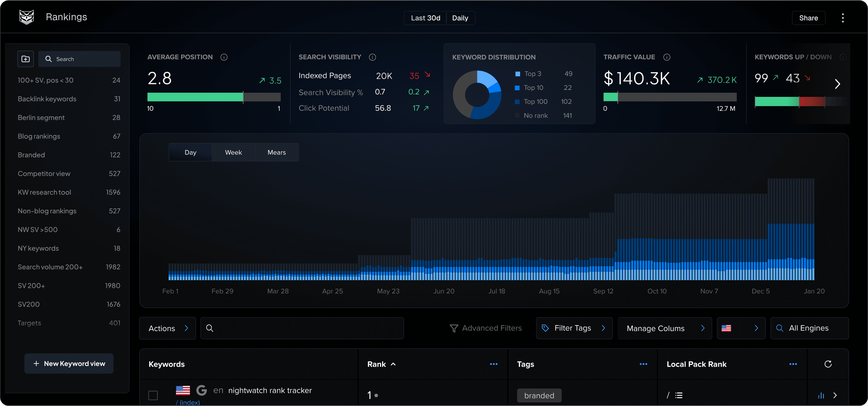868x406 pixels.
Task: Click the Search Visibility info icon
Action: click(372, 57)
